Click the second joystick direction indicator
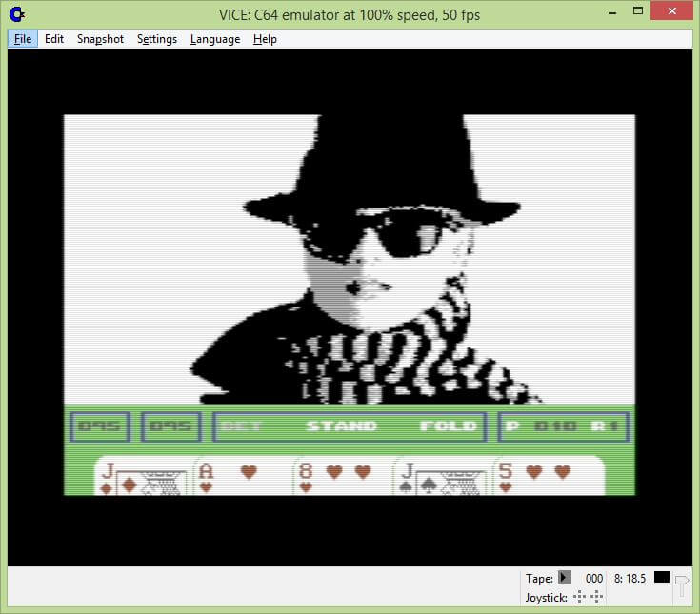This screenshot has height=614, width=700. click(x=596, y=597)
